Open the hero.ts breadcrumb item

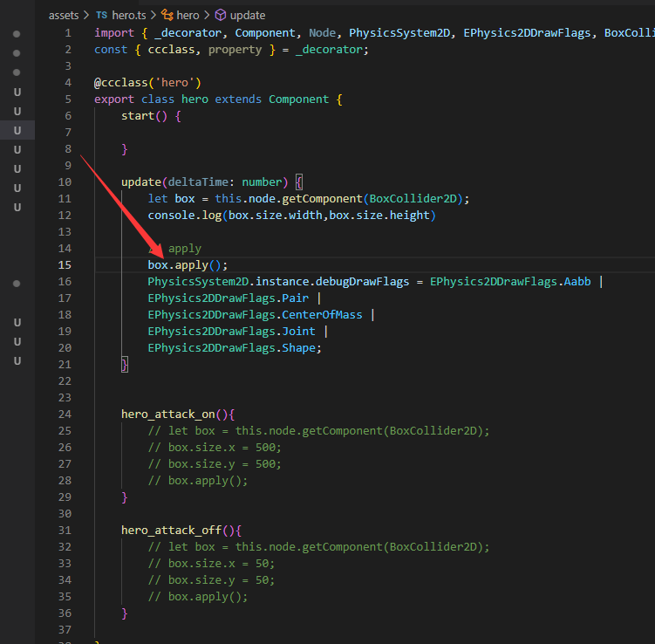(x=129, y=16)
